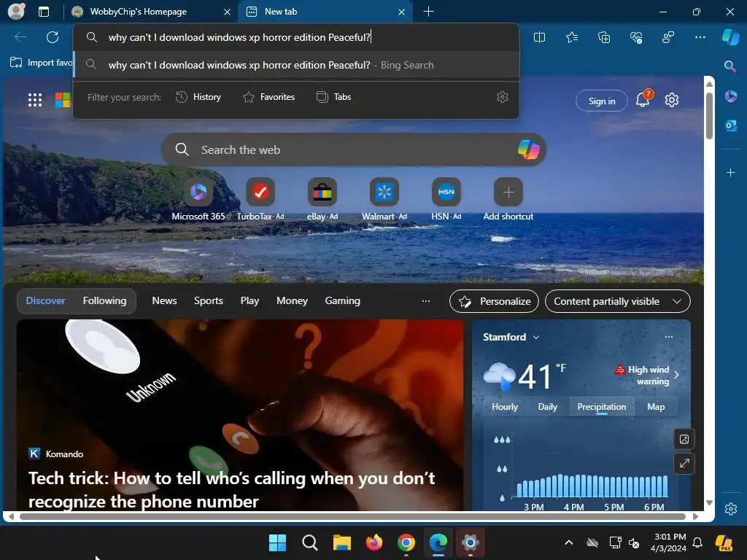Click the Refresh page icon
The image size is (747, 560).
coord(53,37)
